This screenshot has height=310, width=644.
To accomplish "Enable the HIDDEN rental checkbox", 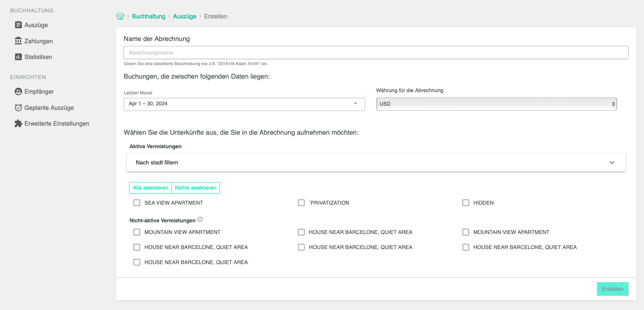I will coord(466,203).
